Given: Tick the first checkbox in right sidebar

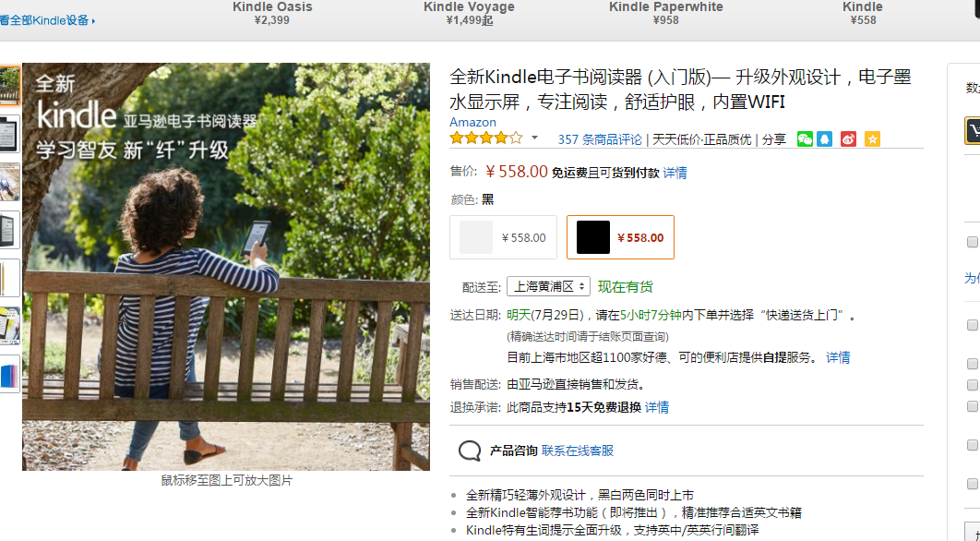Looking at the screenshot, I should (x=972, y=242).
